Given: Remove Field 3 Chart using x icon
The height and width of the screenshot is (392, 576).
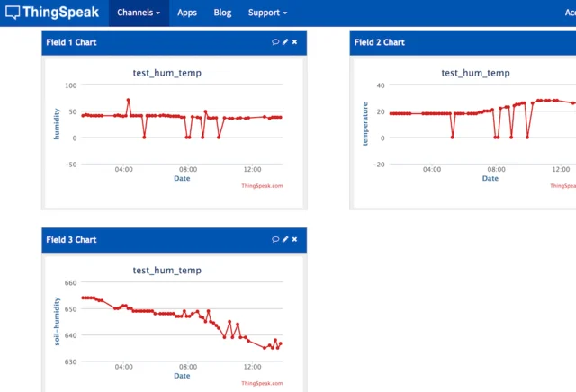Looking at the screenshot, I should click(294, 239).
